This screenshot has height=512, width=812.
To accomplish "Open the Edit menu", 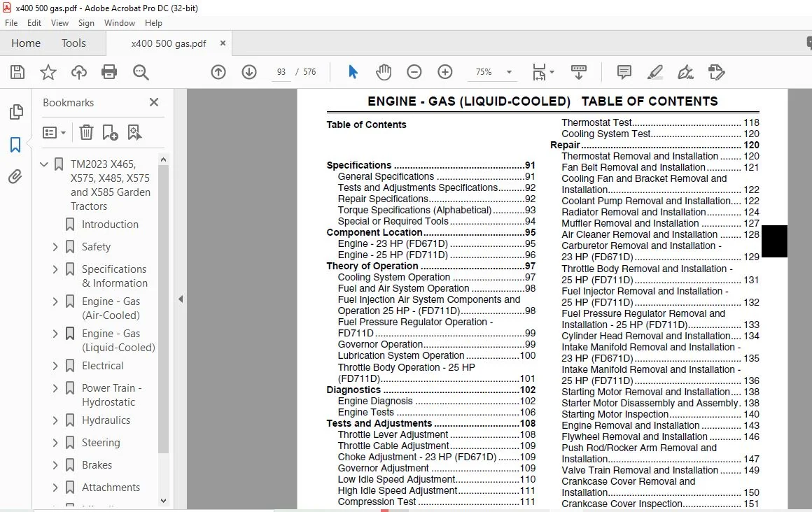I will point(34,23).
